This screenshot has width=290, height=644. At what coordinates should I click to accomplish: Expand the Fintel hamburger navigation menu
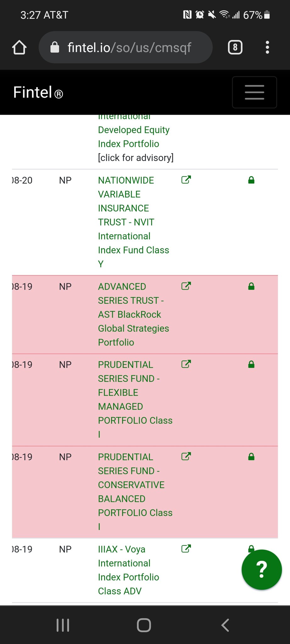(254, 92)
